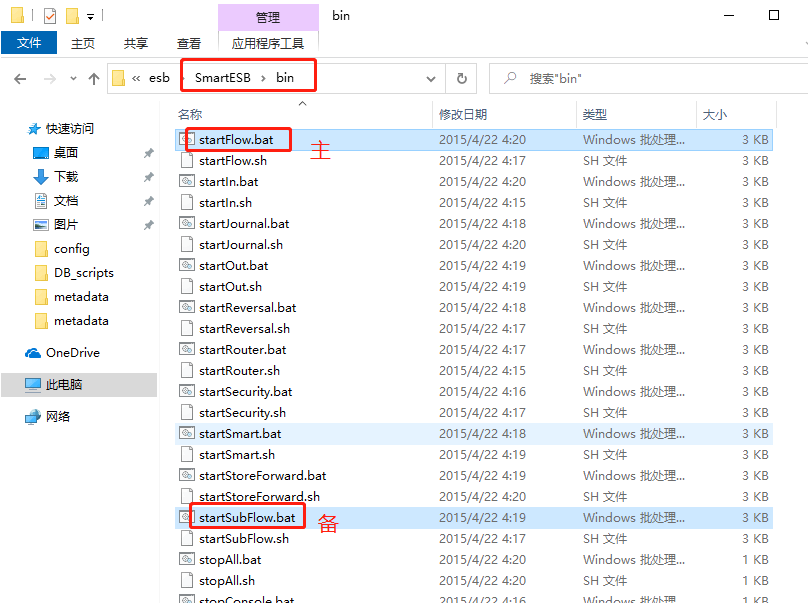Open the Quick Access Toolbar customize dropdown
The image size is (808, 603).
click(x=90, y=17)
